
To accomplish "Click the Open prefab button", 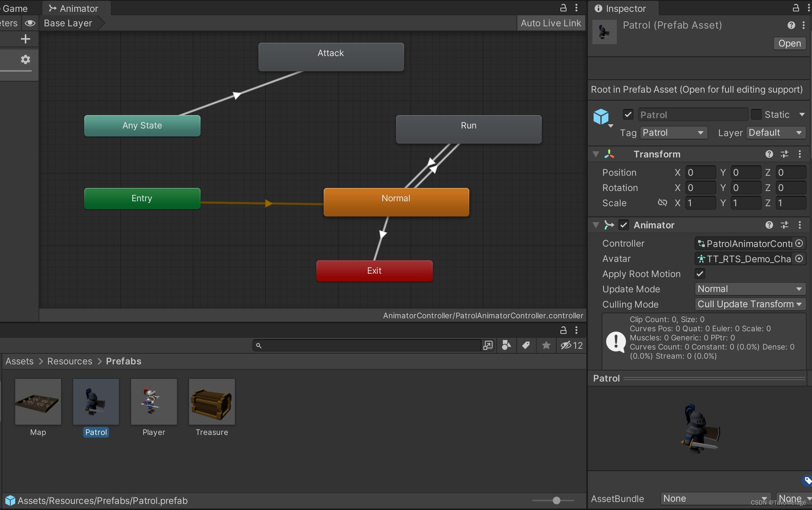I will pyautogui.click(x=789, y=43).
